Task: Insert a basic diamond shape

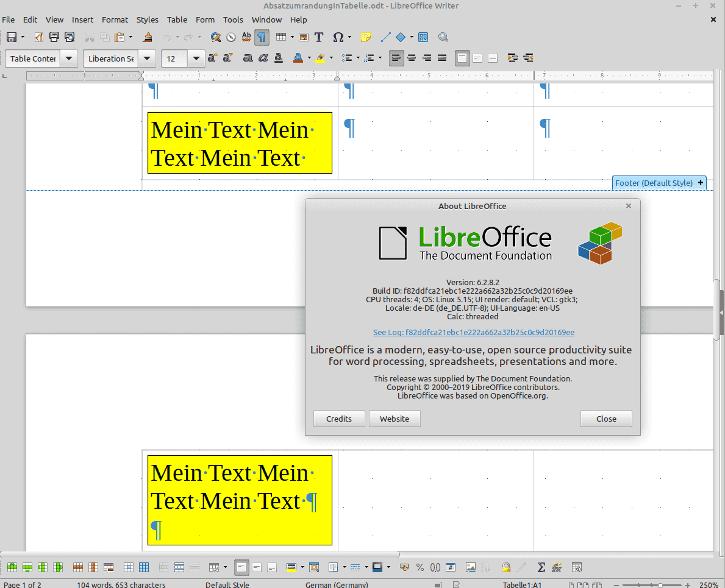Action: coord(401,37)
